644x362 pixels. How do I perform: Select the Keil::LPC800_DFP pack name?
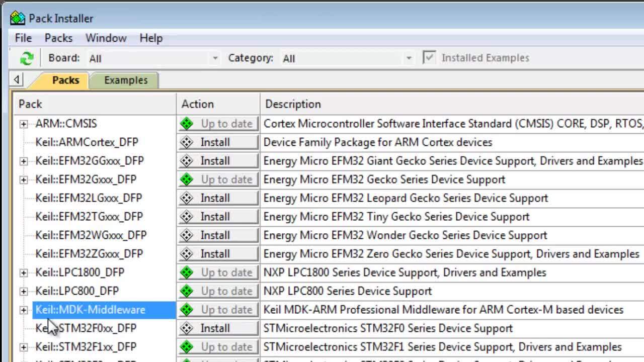77,291
